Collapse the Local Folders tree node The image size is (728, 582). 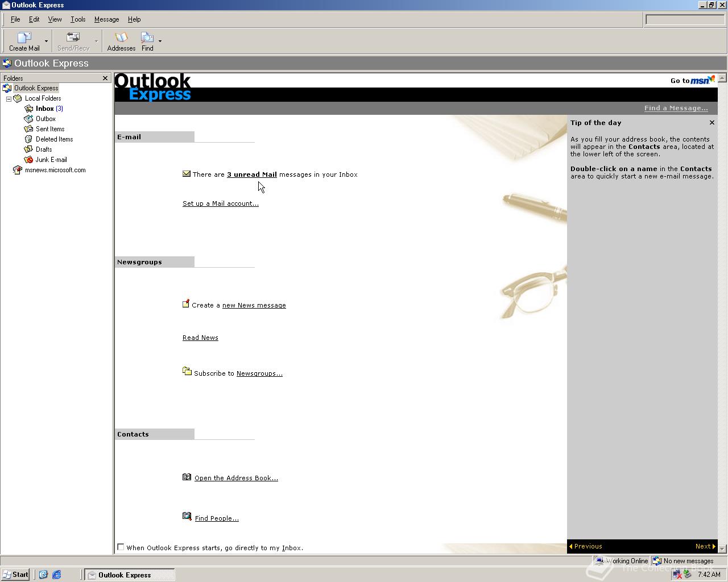coord(9,99)
